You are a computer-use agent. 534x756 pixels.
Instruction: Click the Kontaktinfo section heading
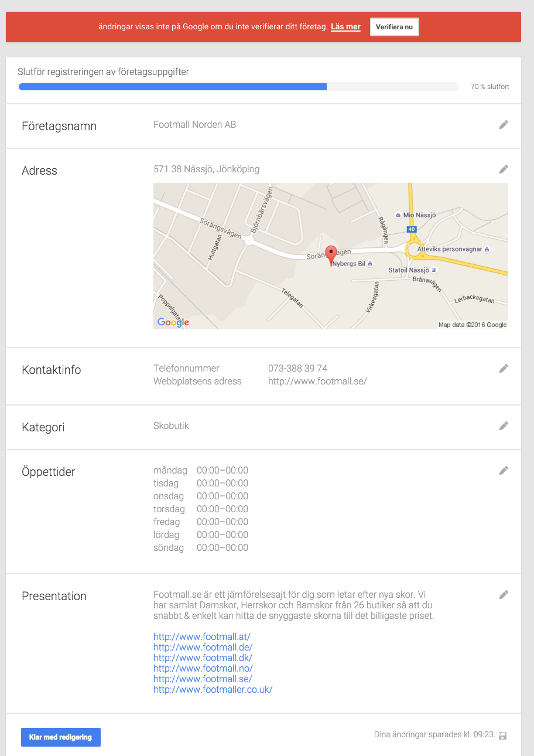point(52,370)
